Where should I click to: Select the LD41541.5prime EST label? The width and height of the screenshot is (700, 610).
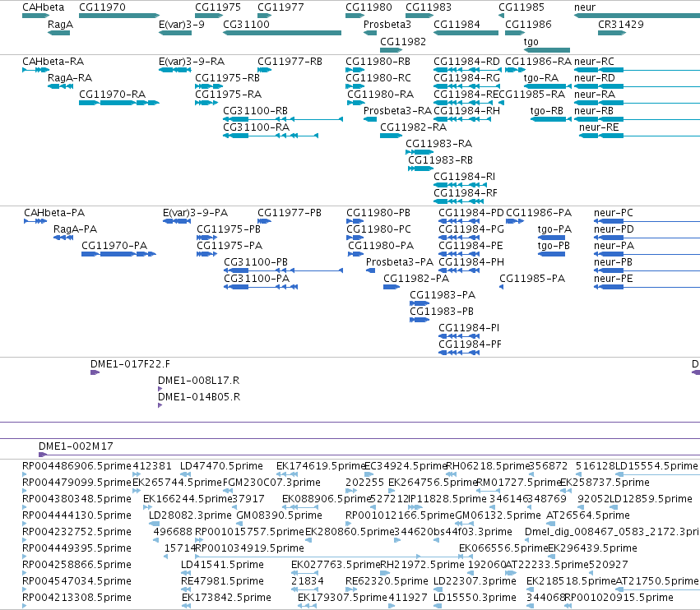[222, 564]
